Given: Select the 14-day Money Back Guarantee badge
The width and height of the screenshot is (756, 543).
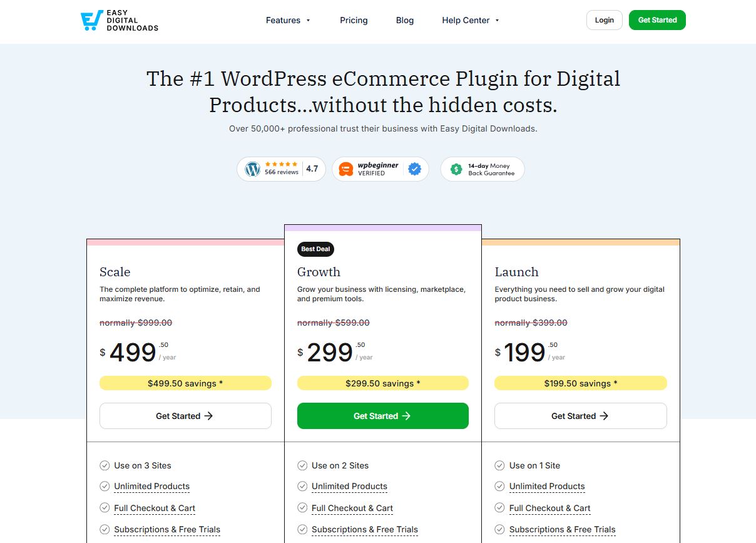Looking at the screenshot, I should click(x=482, y=168).
